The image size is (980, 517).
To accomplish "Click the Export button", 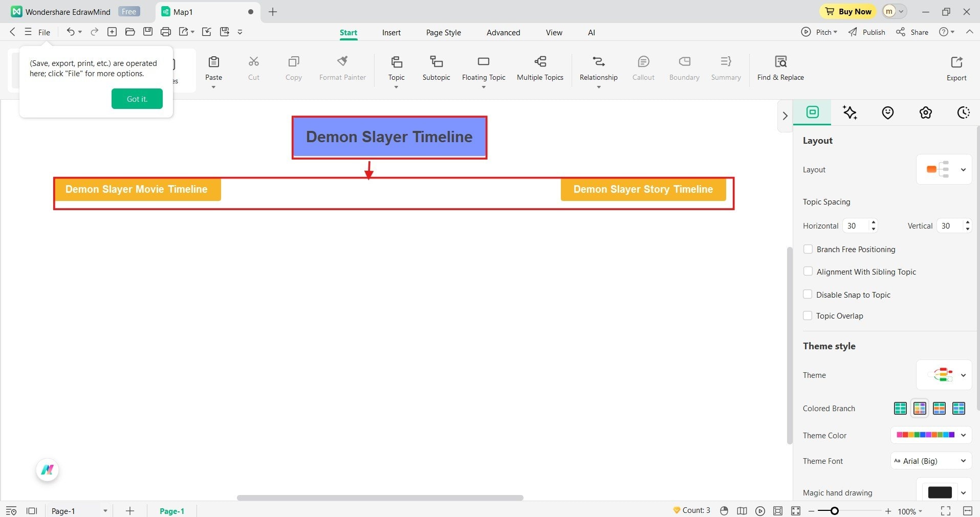I will point(956,67).
